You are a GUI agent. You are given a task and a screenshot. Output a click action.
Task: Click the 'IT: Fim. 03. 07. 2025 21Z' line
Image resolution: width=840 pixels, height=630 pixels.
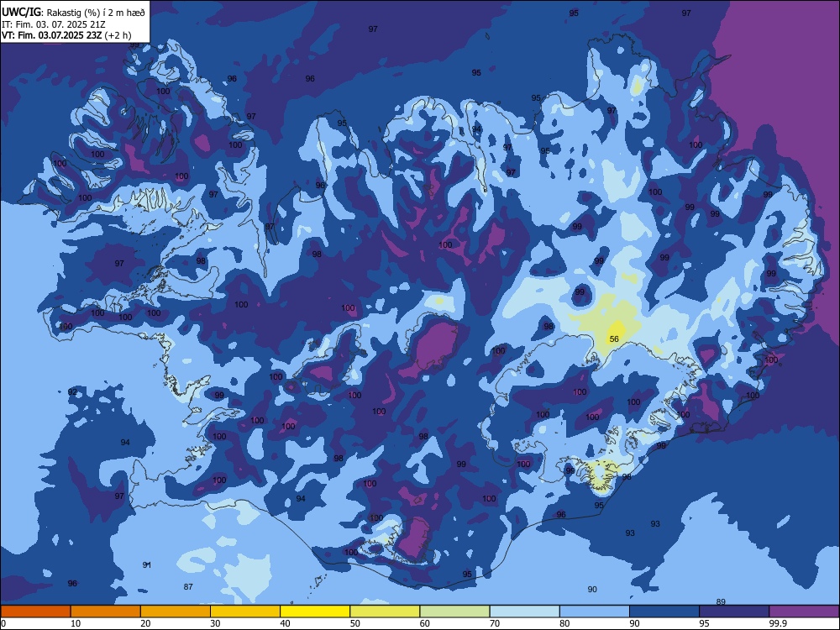point(55,24)
